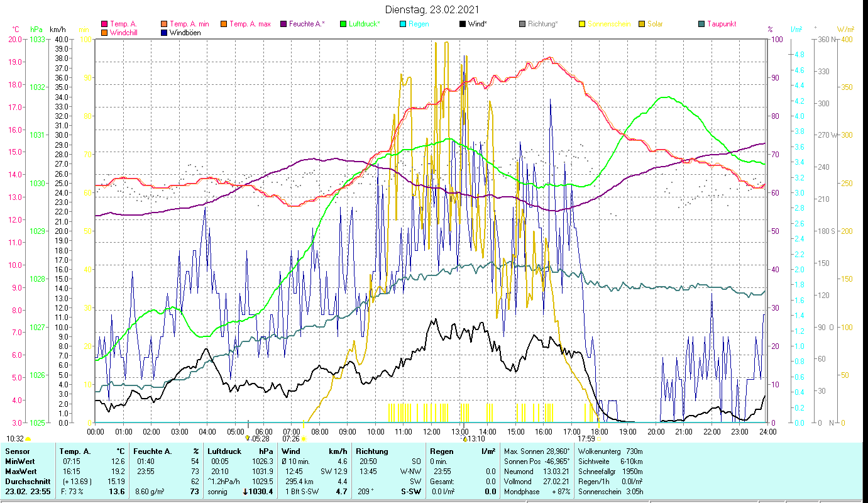Click the '24:00' label on the time axis
The width and height of the screenshot is (868, 503).
tap(767, 431)
